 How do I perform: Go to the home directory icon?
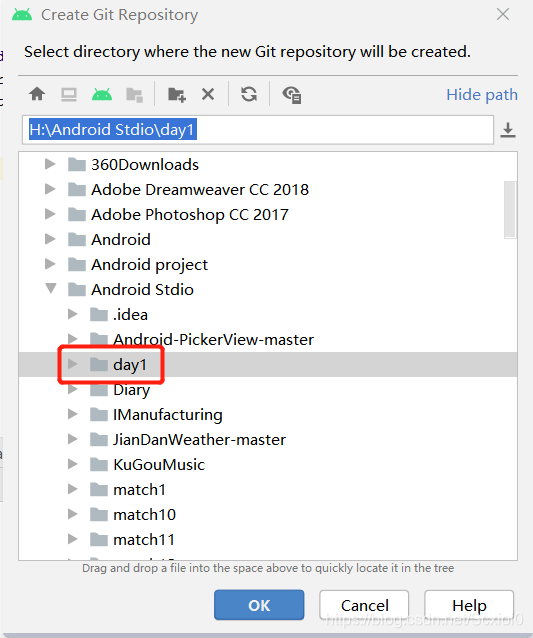[37, 94]
